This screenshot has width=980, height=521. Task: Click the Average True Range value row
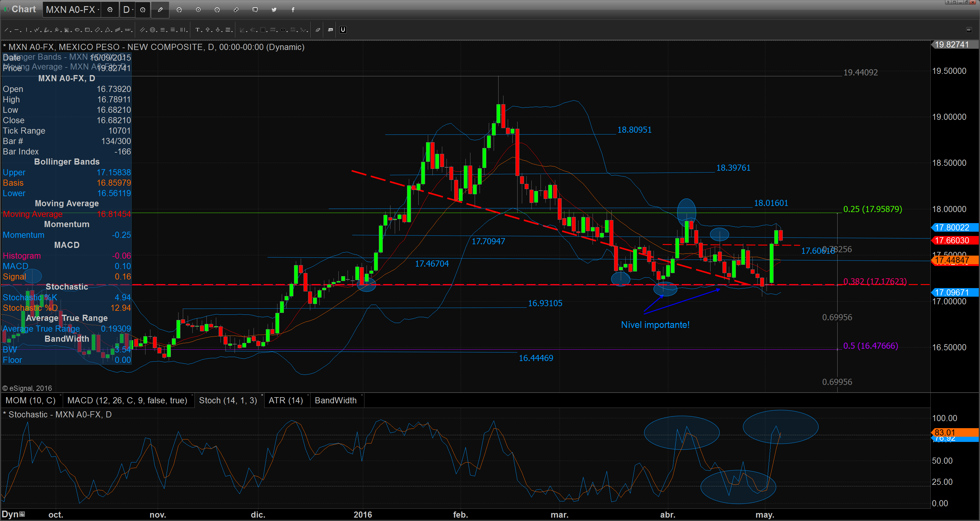(x=66, y=329)
